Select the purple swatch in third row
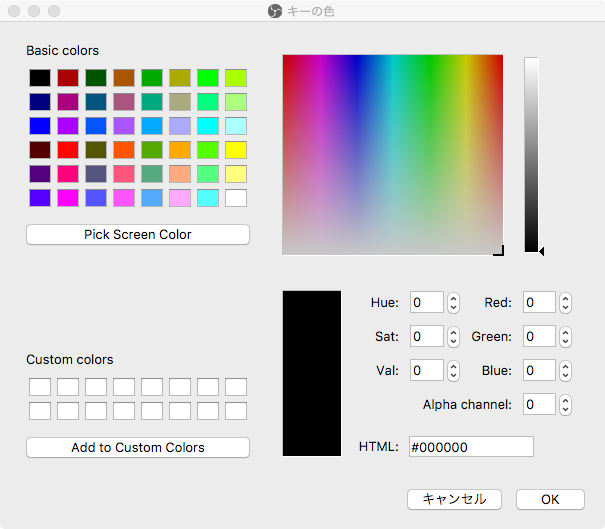This screenshot has width=605, height=529. click(x=68, y=126)
